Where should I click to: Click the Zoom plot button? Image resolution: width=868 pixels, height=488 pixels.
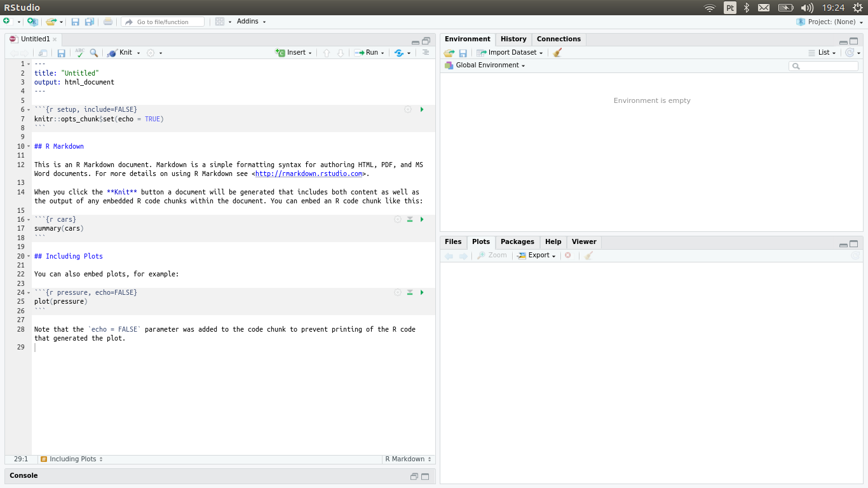click(492, 255)
